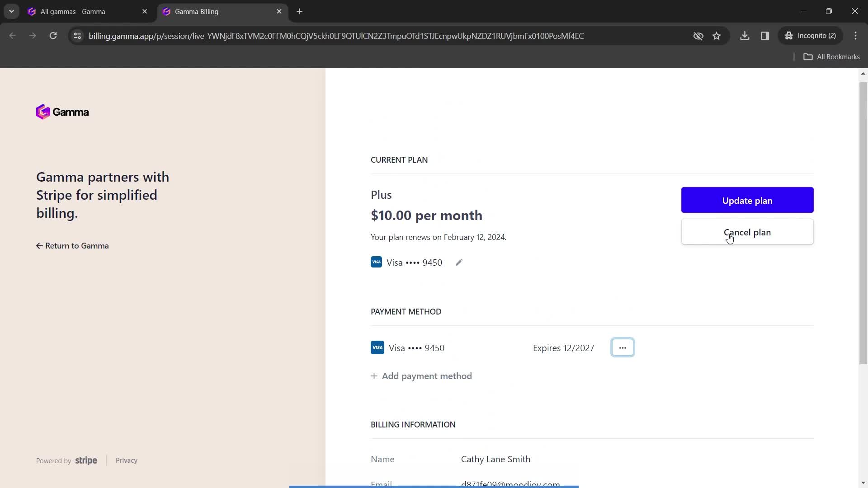Open the Incognito (2) profile indicator
The height and width of the screenshot is (488, 868).
811,36
